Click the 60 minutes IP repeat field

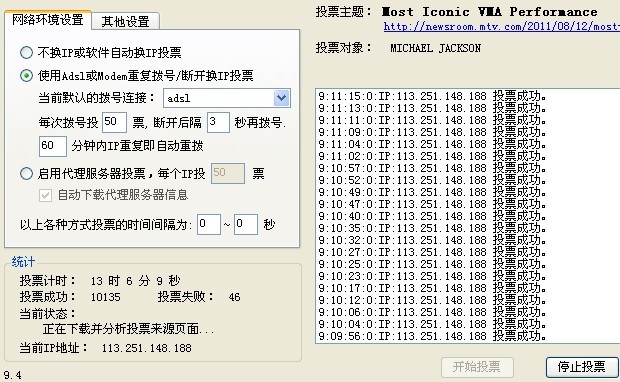[x=53, y=146]
